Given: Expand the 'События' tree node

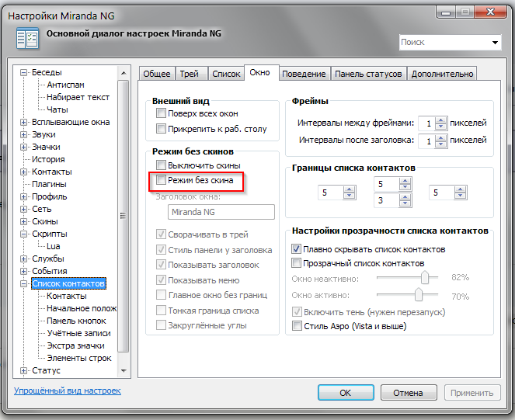Looking at the screenshot, I should pyautogui.click(x=23, y=271).
